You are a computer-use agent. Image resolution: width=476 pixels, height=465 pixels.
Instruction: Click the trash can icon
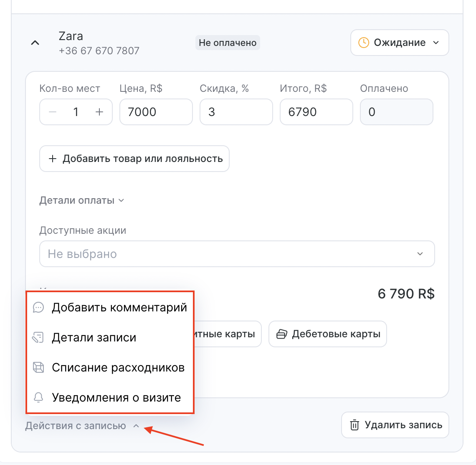pyautogui.click(x=354, y=425)
